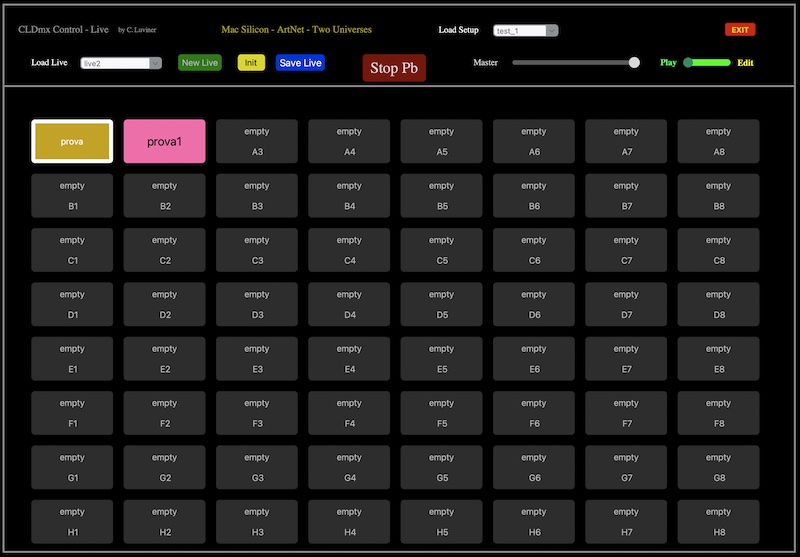800x557 pixels.
Task: Click empty pad H8
Action: (718, 522)
